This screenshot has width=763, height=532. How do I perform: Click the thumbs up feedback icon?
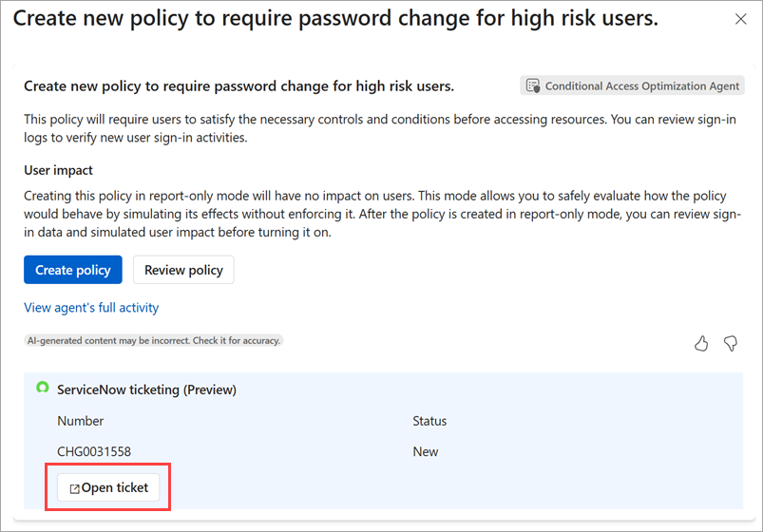pos(701,344)
